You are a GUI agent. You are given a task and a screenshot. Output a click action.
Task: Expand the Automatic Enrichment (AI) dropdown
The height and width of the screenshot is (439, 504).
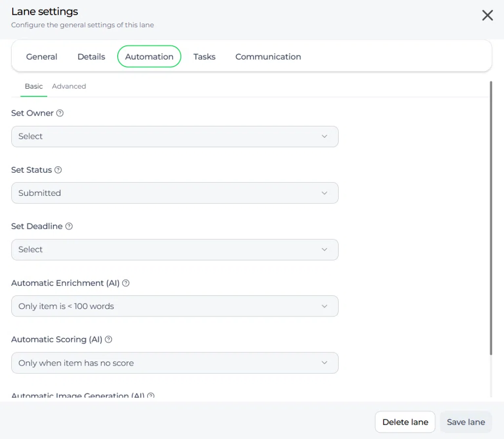pyautogui.click(x=175, y=306)
